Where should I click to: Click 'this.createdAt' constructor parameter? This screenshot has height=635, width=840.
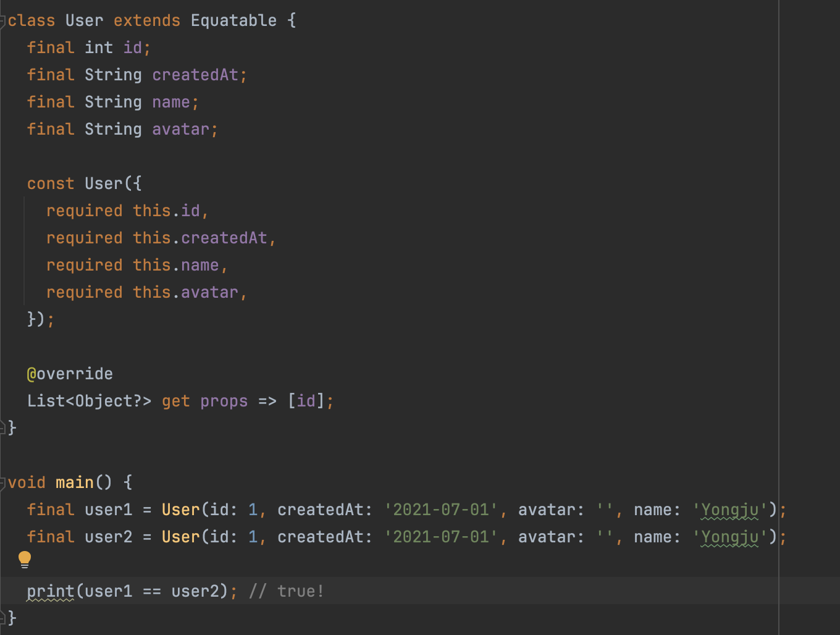coord(200,238)
